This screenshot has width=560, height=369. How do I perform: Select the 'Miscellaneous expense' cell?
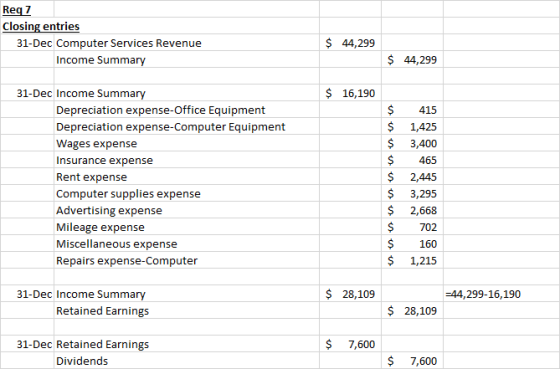[x=187, y=244]
